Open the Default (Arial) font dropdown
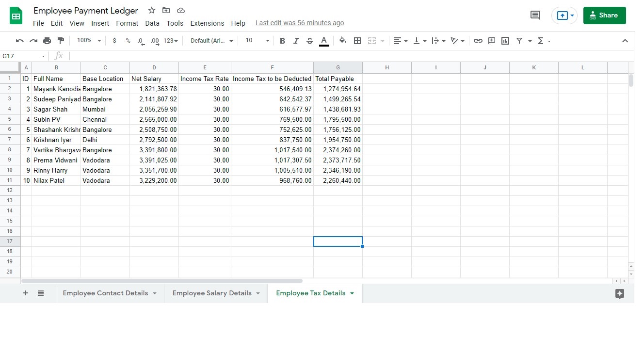This screenshot has width=644, height=354. pyautogui.click(x=211, y=41)
